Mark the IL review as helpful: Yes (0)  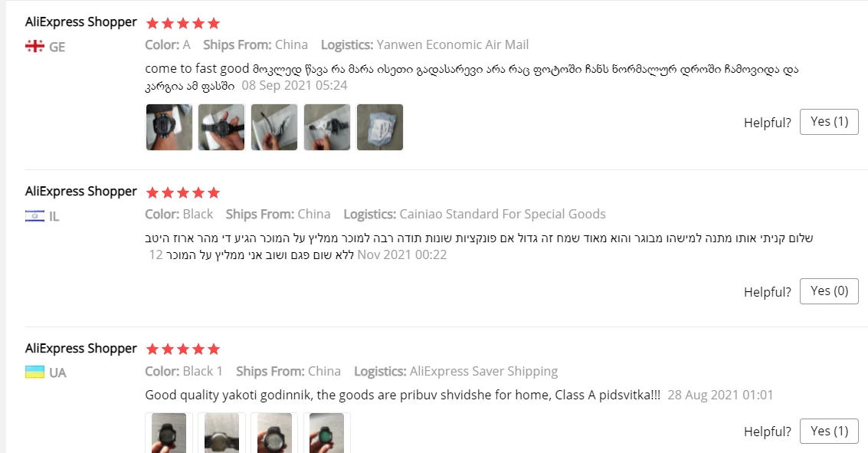pyautogui.click(x=829, y=291)
